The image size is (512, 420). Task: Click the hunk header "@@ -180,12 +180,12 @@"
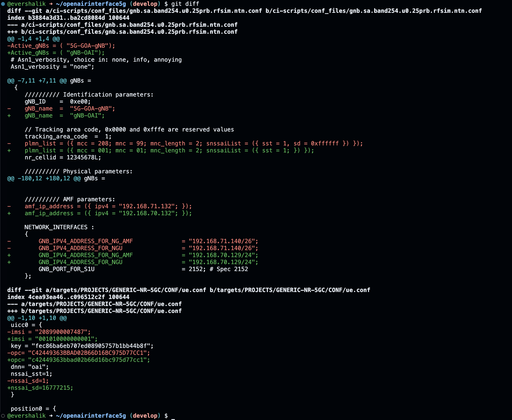coord(44,178)
